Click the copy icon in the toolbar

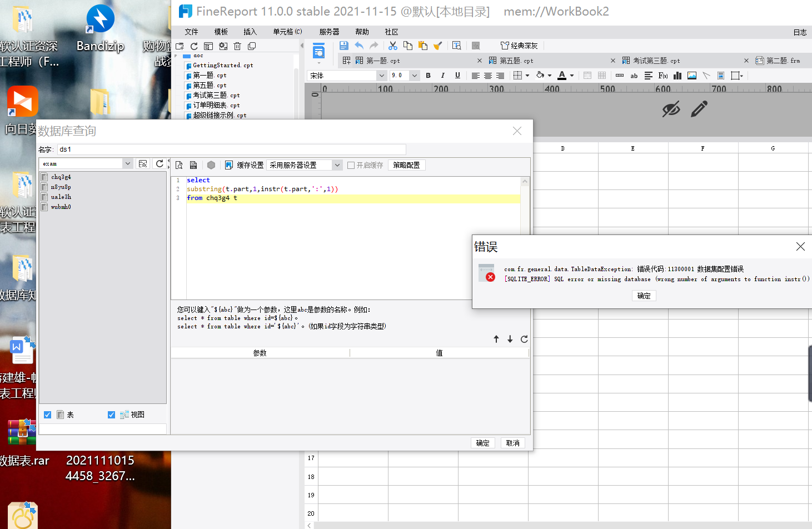click(x=408, y=46)
